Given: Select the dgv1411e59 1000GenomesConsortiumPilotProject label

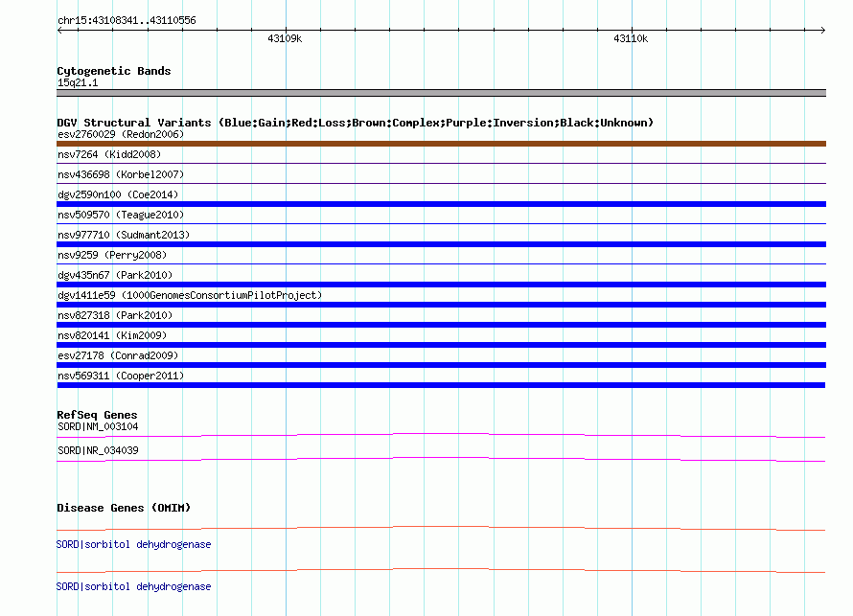Looking at the screenshot, I should (190, 295).
